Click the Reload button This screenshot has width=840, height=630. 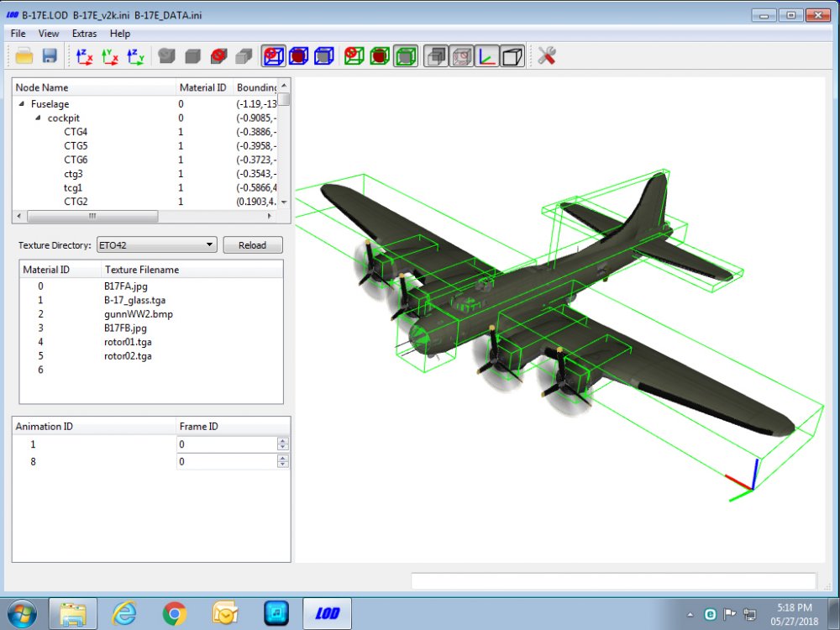click(x=252, y=245)
